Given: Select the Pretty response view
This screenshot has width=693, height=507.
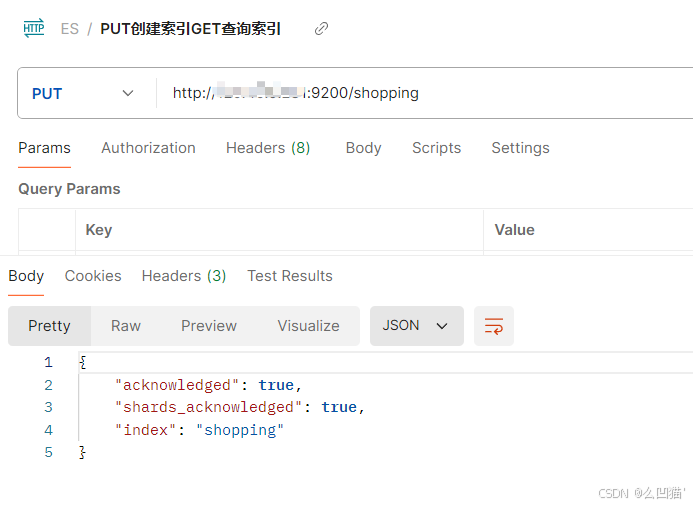Looking at the screenshot, I should pos(49,326).
